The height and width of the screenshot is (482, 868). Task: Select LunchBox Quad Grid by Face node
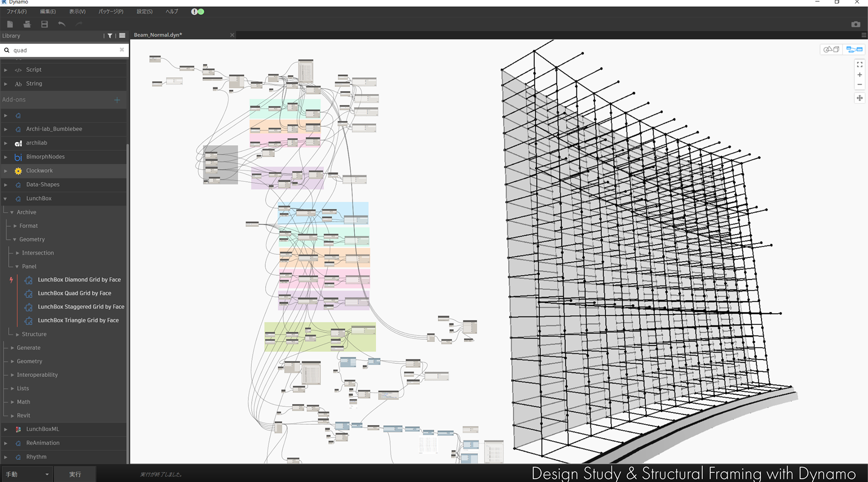tap(74, 293)
